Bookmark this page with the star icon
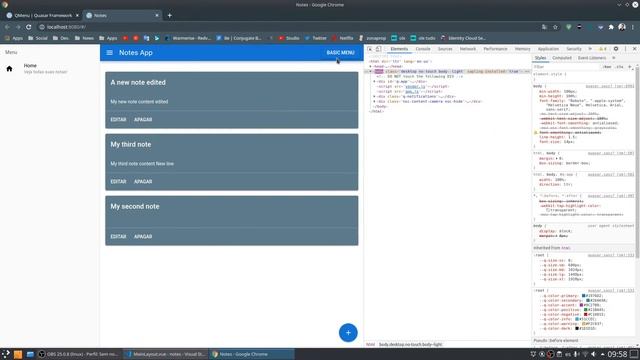The height and width of the screenshot is (360, 640). tap(556, 27)
